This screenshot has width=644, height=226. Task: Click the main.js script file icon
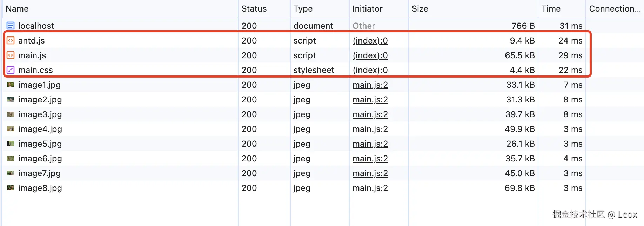(x=11, y=55)
